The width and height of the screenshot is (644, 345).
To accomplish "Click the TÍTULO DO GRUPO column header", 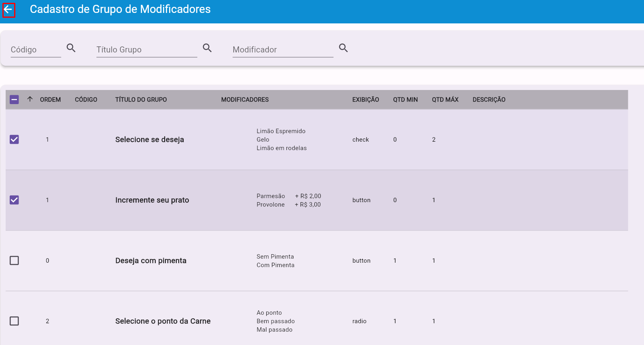I will pos(141,100).
